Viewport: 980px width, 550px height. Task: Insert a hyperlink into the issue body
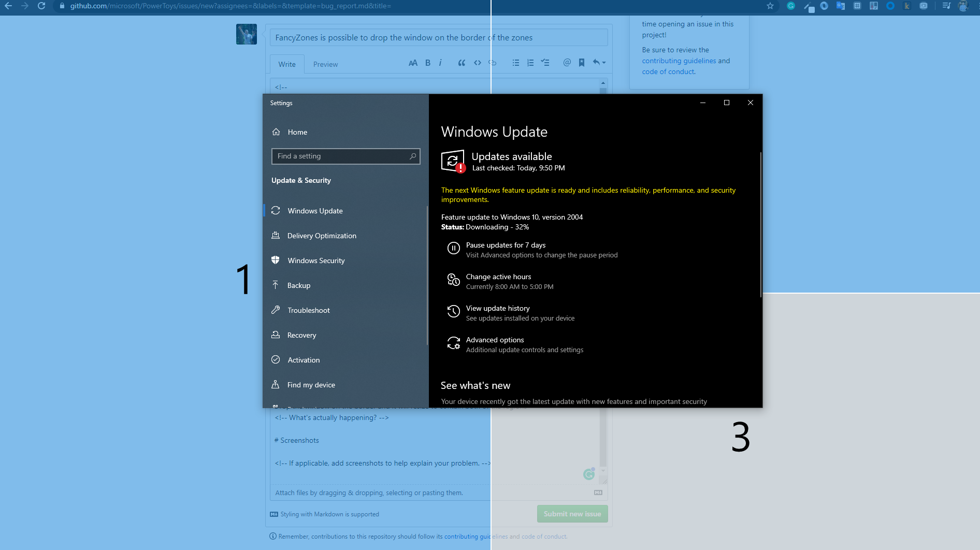(x=492, y=63)
